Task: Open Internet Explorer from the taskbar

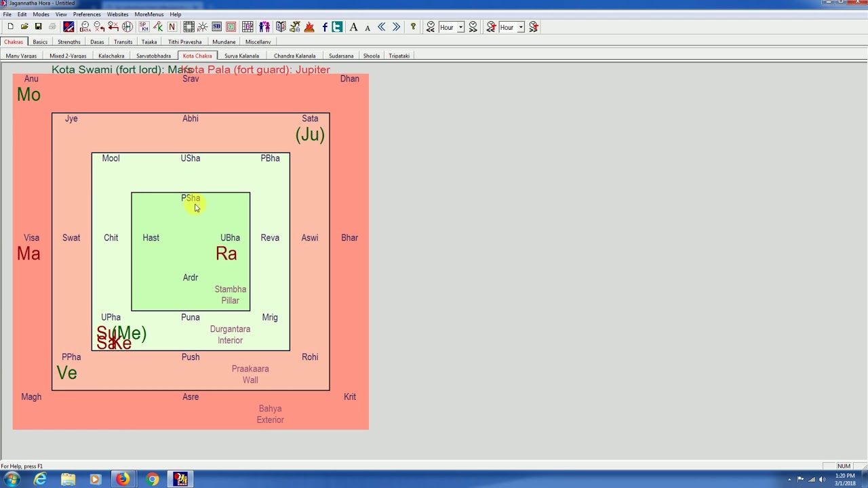Action: 41,479
